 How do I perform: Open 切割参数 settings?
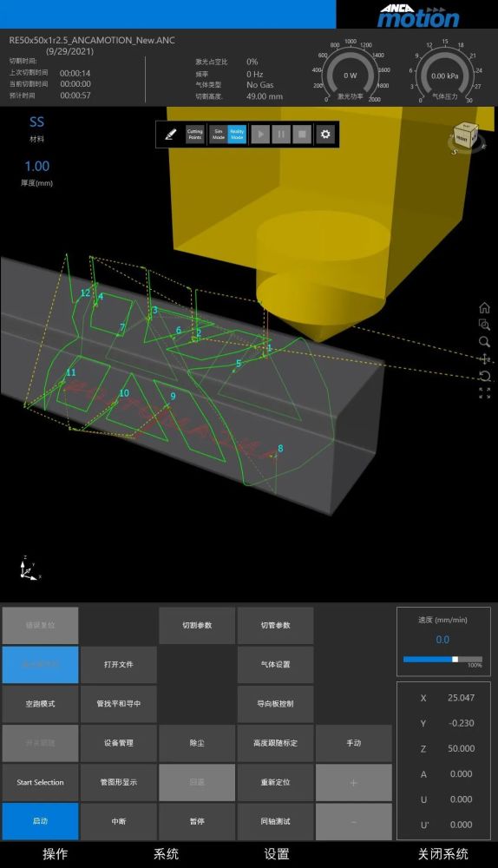(197, 626)
